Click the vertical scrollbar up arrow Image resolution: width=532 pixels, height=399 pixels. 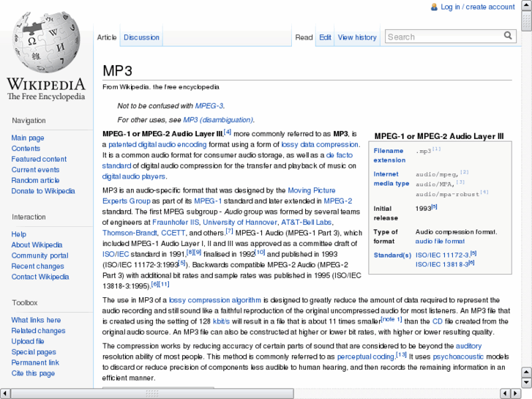526,4
